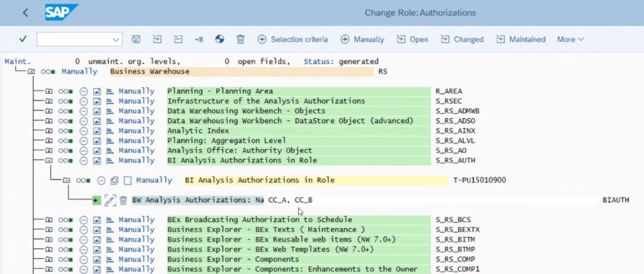Open Selection criteria
Screen dimensions: 644x274
(293, 40)
